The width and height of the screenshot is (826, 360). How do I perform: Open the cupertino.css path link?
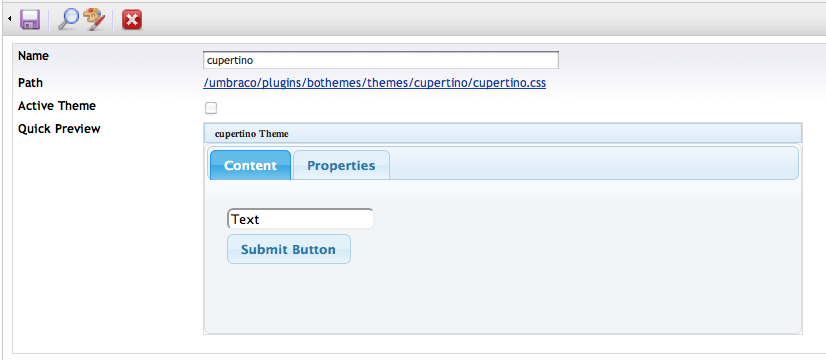(x=375, y=83)
